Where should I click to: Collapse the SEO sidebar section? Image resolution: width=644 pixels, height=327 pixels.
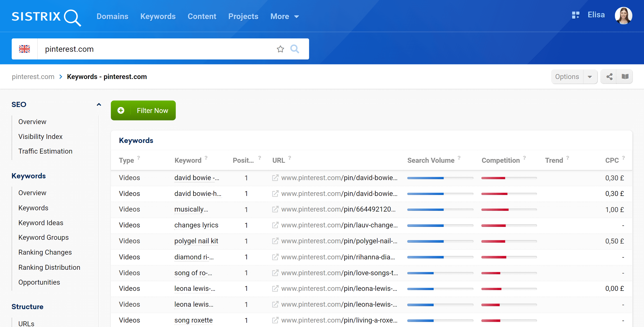pos(99,105)
